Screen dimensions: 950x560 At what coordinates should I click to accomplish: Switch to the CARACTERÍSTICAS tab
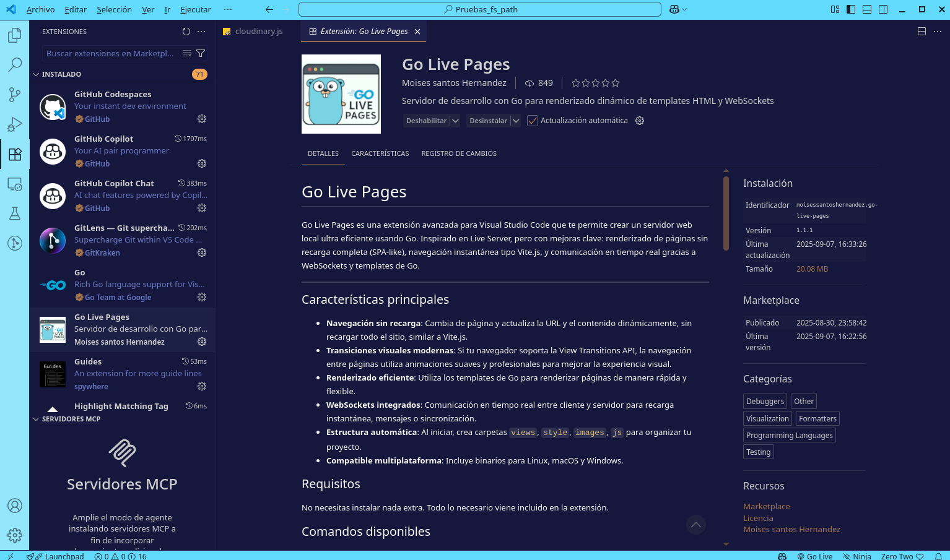[380, 153]
